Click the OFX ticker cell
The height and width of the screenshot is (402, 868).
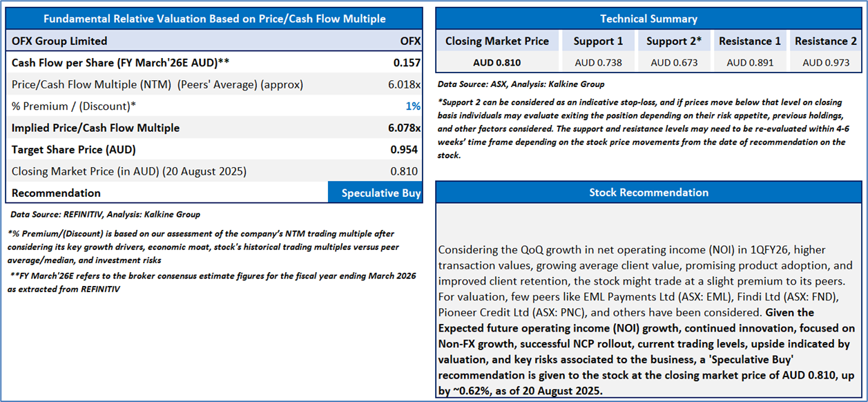click(410, 41)
